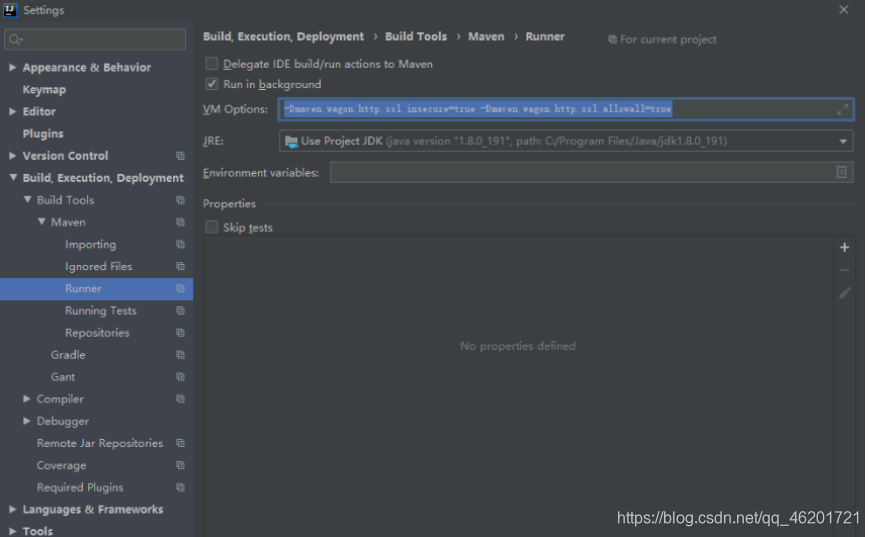Click the project-level icon beside Build Tools
Image resolution: width=869 pixels, height=537 pixels.
pyautogui.click(x=180, y=200)
